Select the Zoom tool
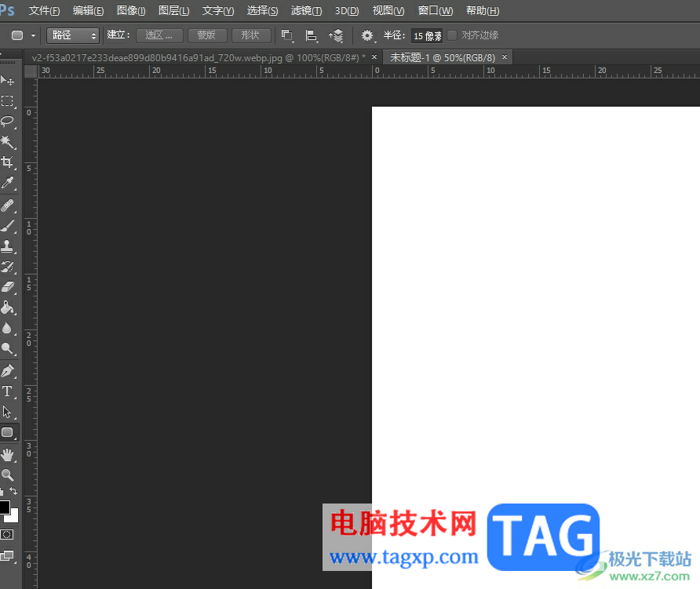700x589 pixels. tap(7, 474)
